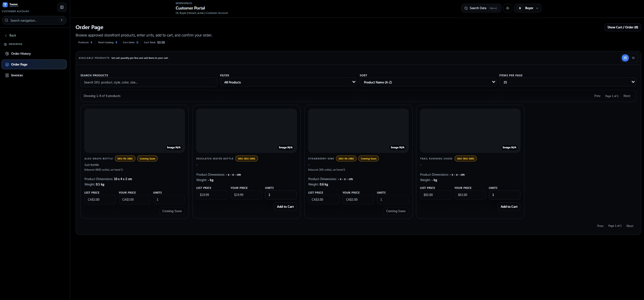Focus the Search Products input field
The image size is (644, 300).
pos(149,82)
